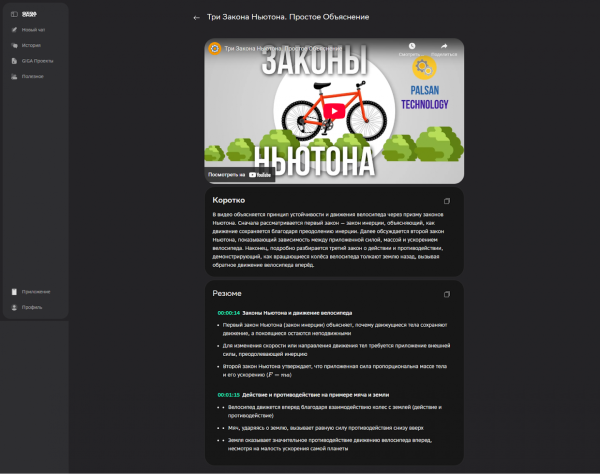Image resolution: width=600 pixels, height=474 pixels.
Task: Click the page heading 'Три Закона Ньютона'
Action: [287, 17]
